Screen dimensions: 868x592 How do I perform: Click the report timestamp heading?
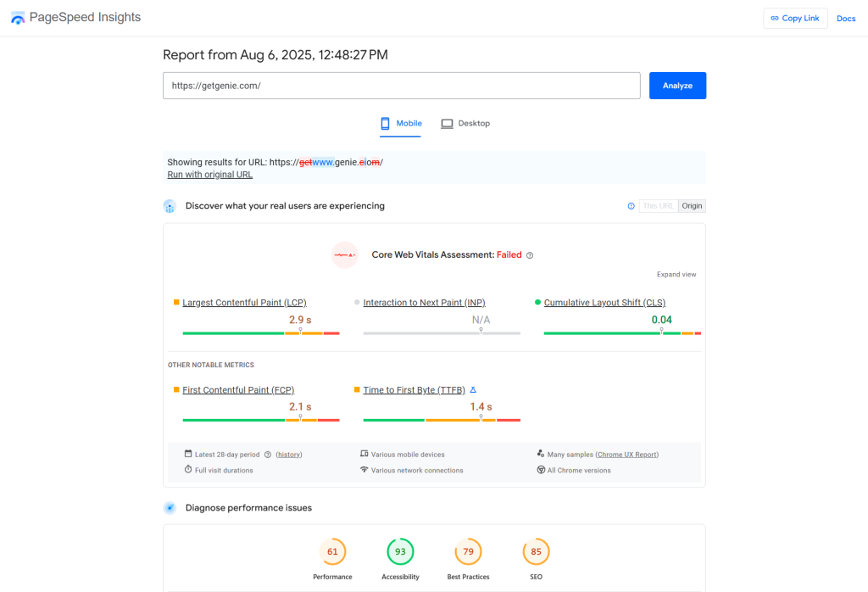[x=275, y=55]
